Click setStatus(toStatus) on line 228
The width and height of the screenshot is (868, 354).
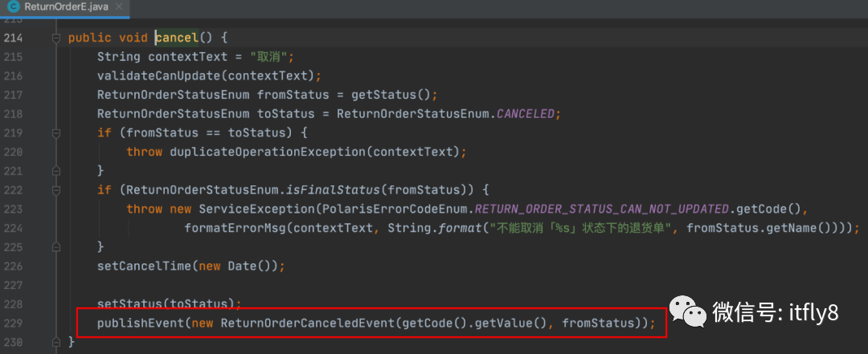[166, 303]
